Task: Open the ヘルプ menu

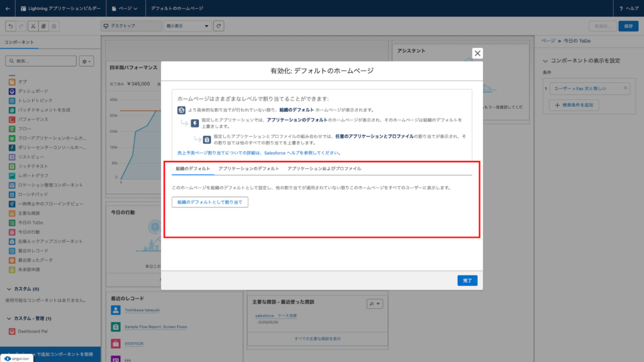Action: pos(629,8)
